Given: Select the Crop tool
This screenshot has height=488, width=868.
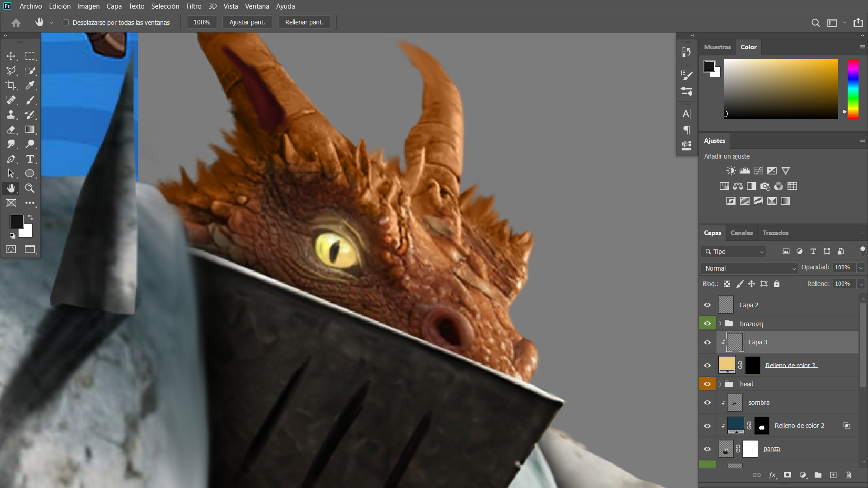Looking at the screenshot, I should tap(11, 85).
